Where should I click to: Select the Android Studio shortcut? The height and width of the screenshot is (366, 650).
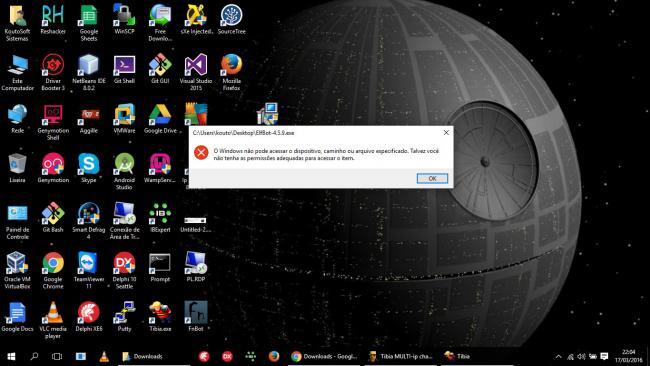124,172
